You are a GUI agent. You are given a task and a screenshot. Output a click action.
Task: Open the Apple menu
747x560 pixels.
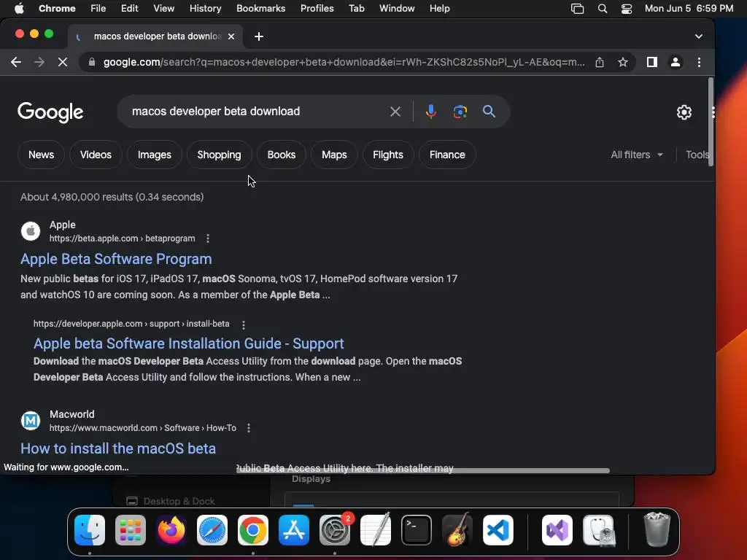[19, 8]
